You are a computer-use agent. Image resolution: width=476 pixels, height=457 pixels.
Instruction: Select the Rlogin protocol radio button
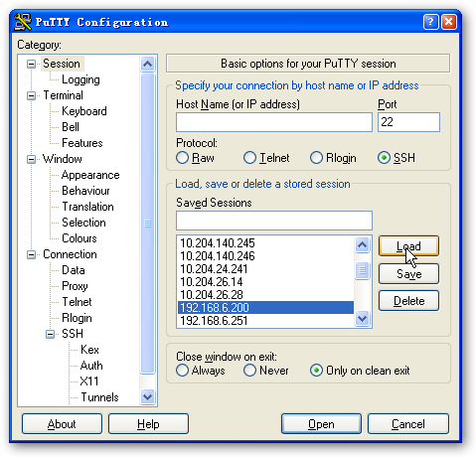(316, 158)
